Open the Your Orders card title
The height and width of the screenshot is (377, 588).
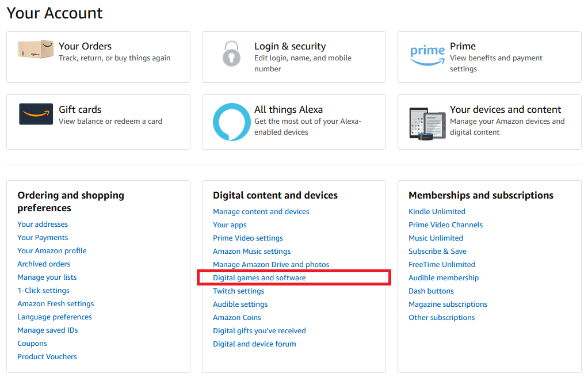click(x=85, y=46)
